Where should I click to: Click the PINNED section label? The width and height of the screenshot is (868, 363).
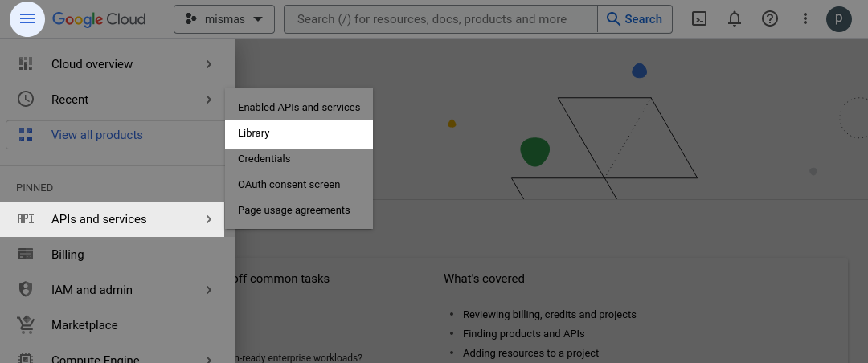[x=35, y=188]
